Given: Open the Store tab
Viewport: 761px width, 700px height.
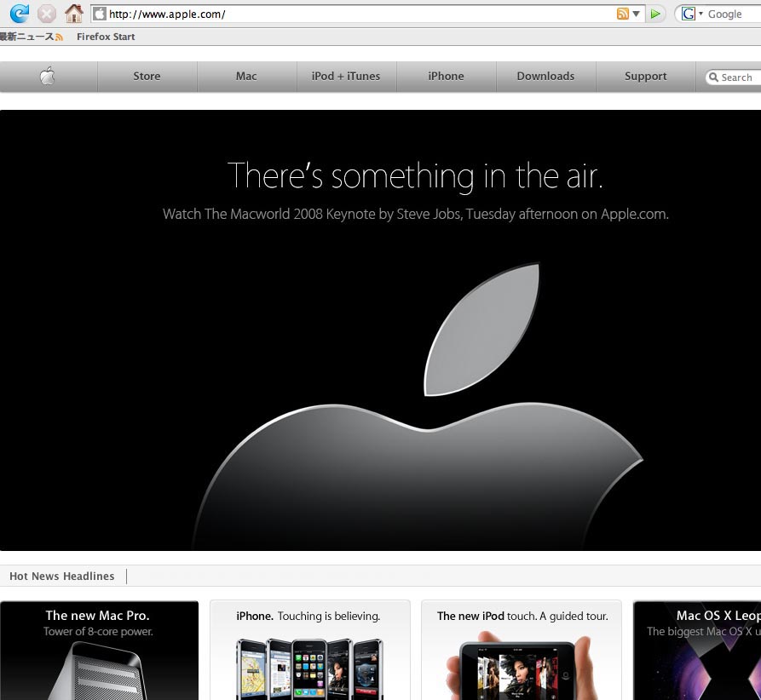Looking at the screenshot, I should point(147,76).
